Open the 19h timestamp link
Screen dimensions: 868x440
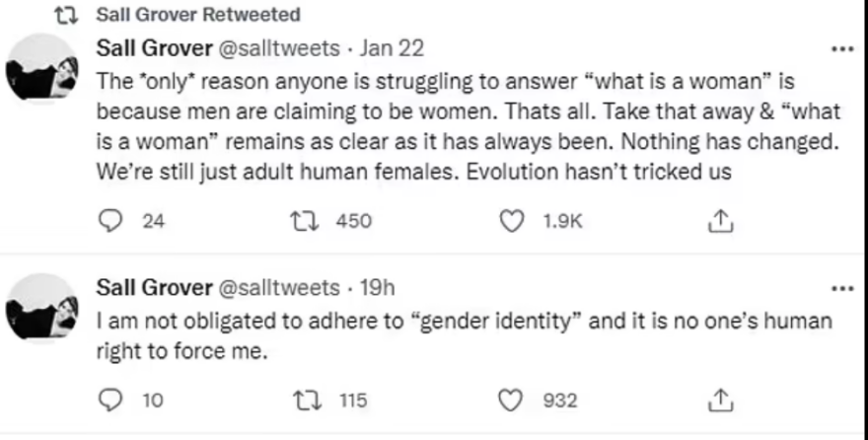[378, 287]
